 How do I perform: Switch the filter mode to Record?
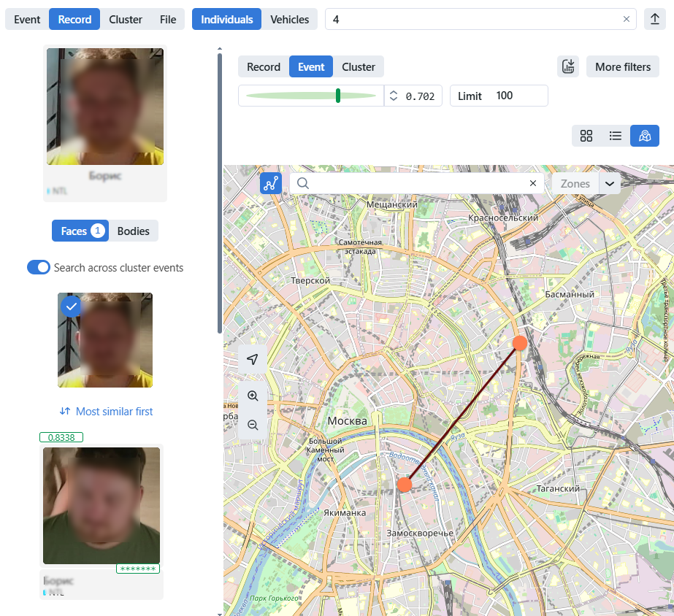tap(263, 66)
